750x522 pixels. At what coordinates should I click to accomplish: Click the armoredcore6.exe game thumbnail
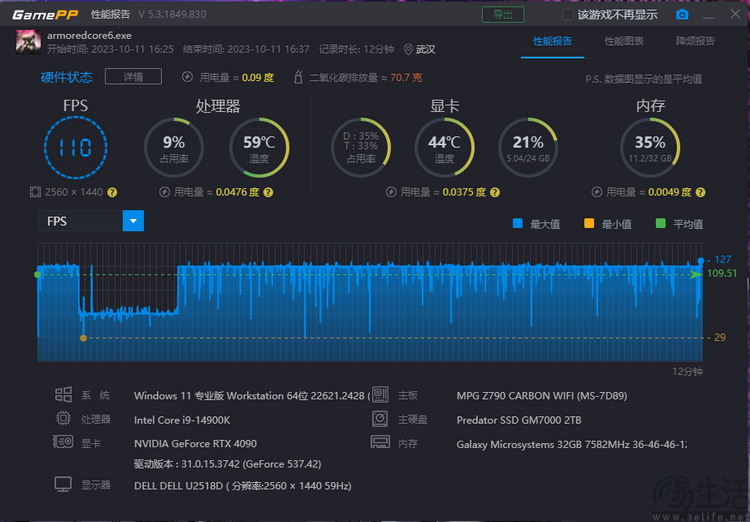(28, 42)
